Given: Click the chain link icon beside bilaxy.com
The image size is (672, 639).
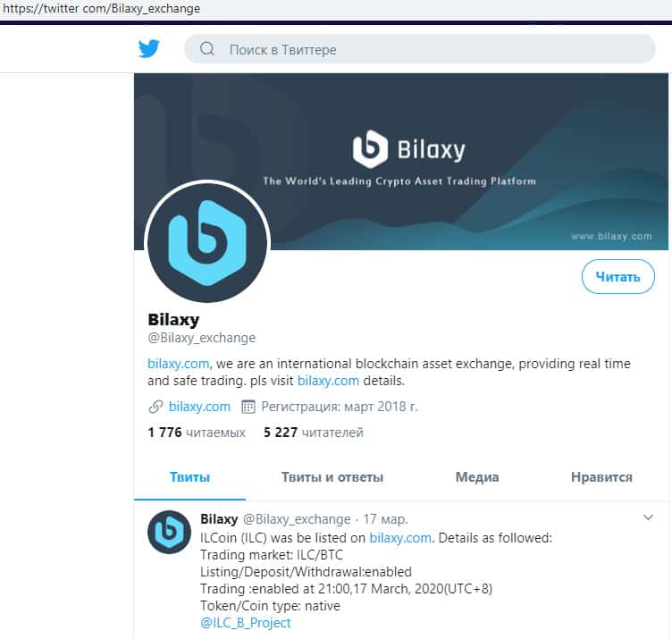Looking at the screenshot, I should coord(155,407).
